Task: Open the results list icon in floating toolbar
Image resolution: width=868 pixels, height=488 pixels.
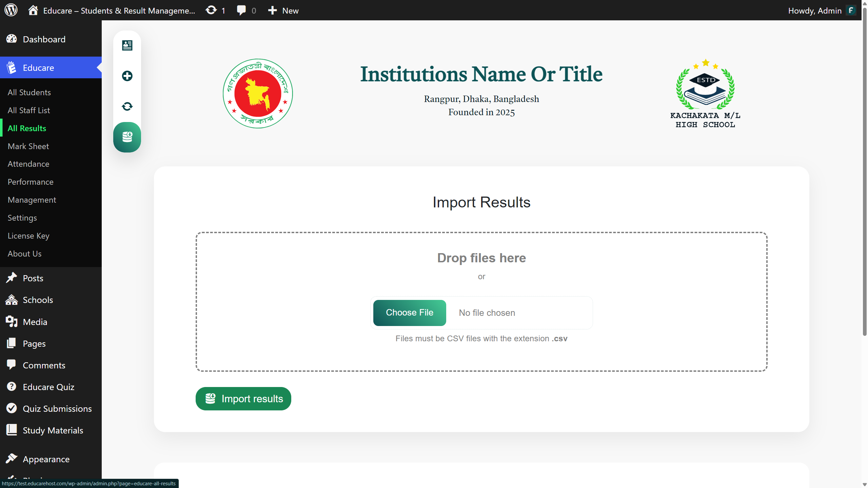Action: [127, 45]
